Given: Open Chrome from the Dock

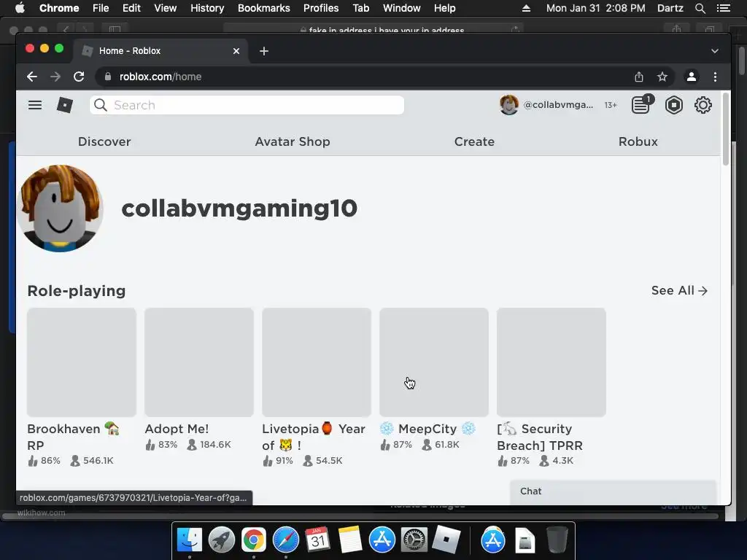Looking at the screenshot, I should (x=253, y=540).
